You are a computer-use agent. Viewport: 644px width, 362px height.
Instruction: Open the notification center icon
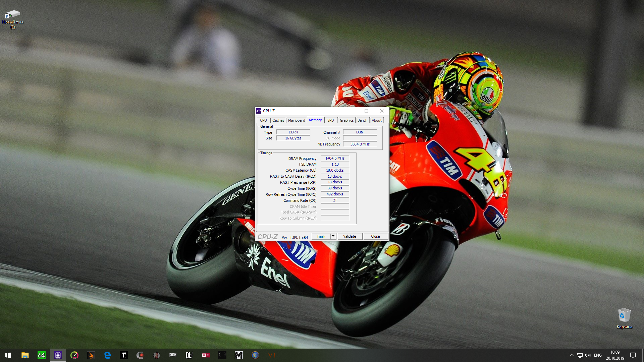633,355
